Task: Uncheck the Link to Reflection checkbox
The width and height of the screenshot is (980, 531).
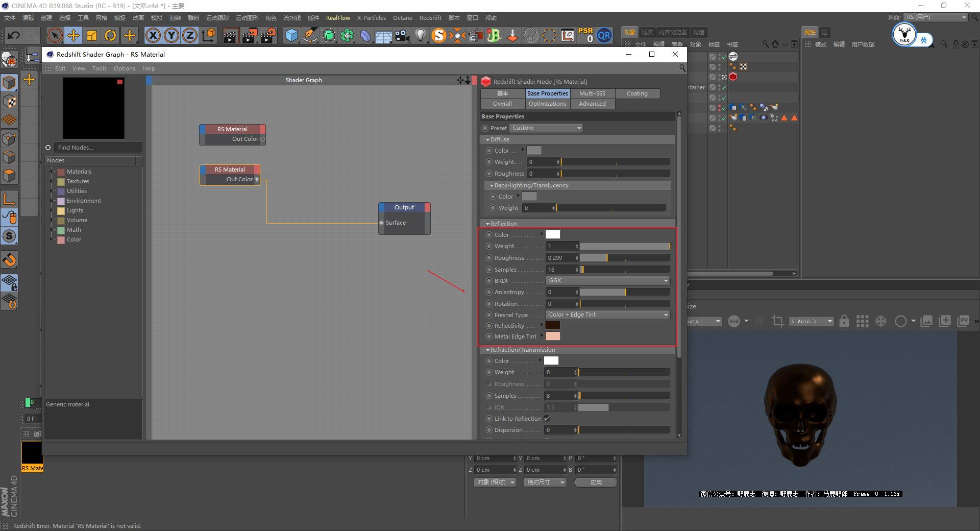Action: [x=547, y=418]
